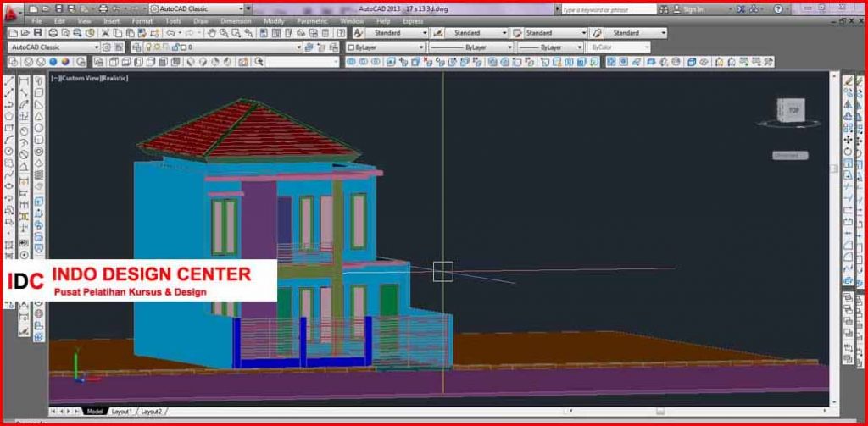Select the Rectangle tool in the Draw toolbar
Image resolution: width=868 pixels, height=426 pixels.
9,128
